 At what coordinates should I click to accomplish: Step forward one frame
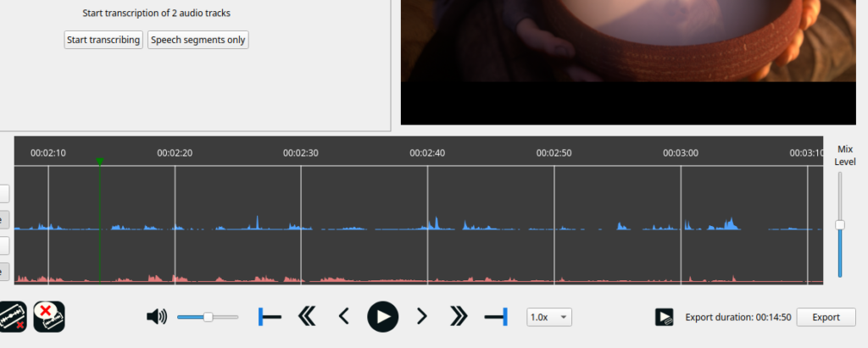click(421, 317)
